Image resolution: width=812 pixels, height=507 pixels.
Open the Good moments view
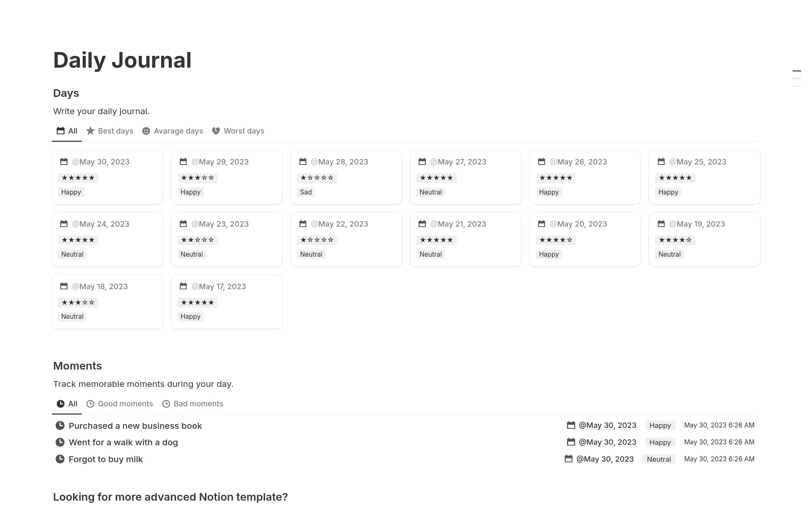pos(125,404)
